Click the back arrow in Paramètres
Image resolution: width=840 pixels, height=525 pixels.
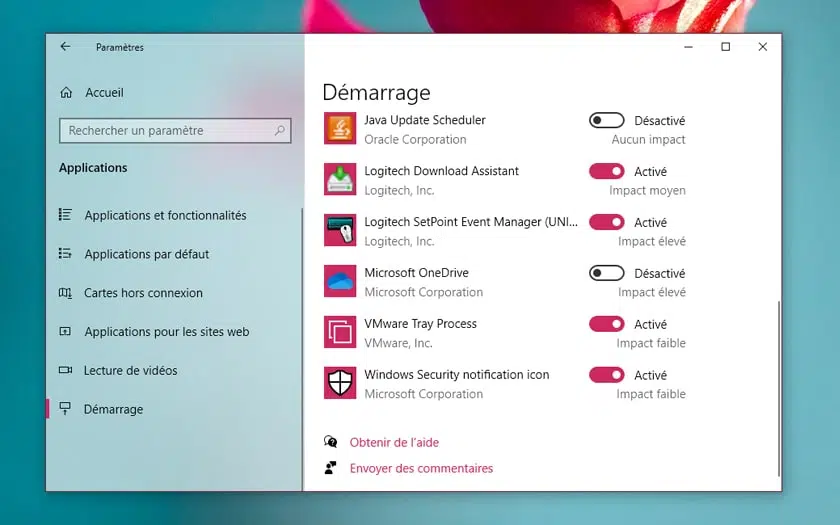tap(65, 47)
